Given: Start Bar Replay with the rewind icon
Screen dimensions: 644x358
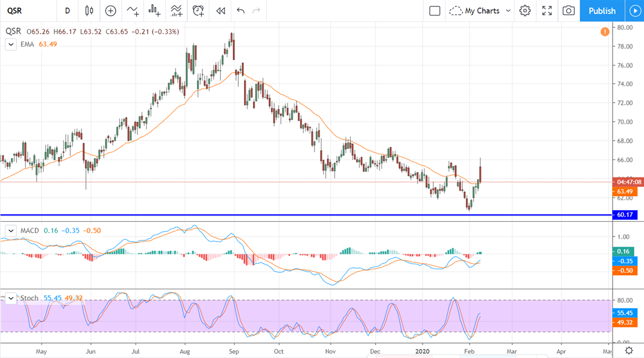Looking at the screenshot, I should 220,11.
